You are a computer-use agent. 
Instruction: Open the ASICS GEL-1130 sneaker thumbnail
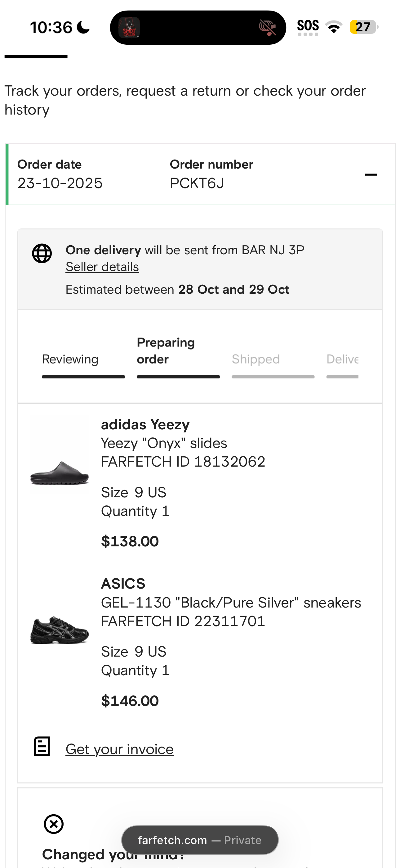point(60,630)
